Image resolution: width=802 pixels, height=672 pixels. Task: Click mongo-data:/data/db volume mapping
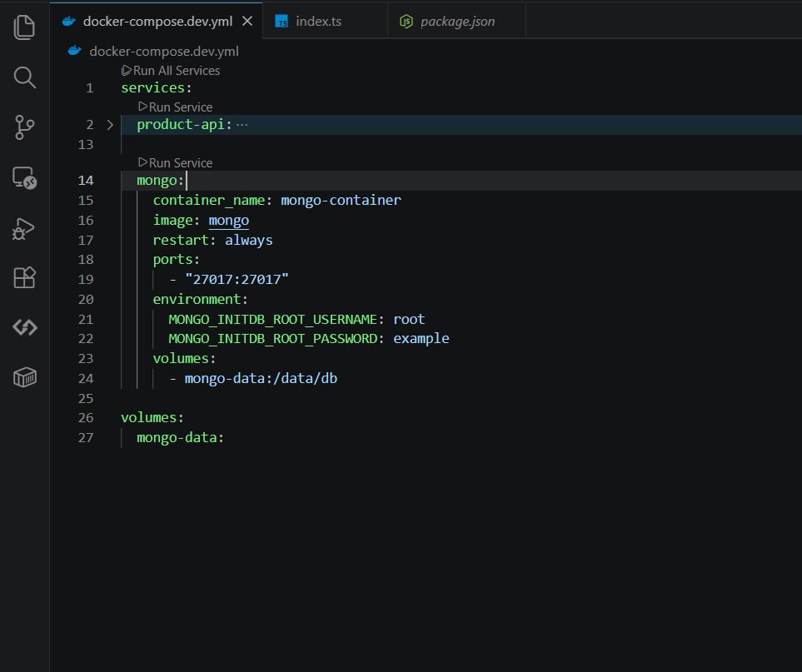tap(261, 378)
